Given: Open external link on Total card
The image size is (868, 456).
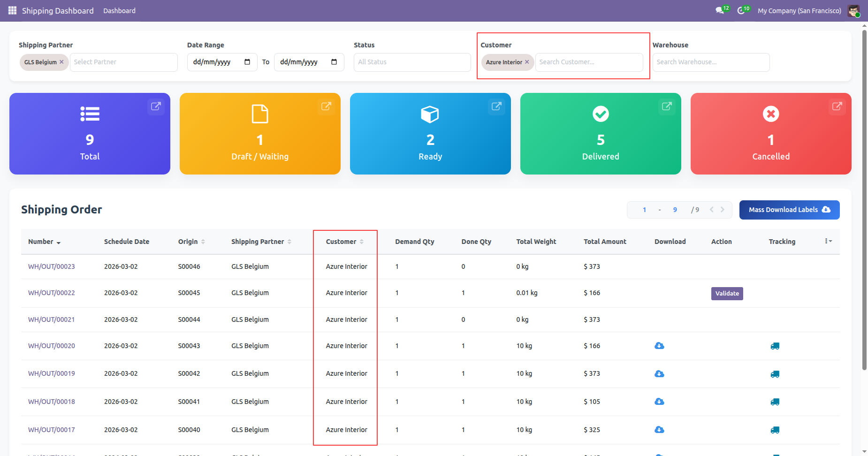Looking at the screenshot, I should pos(156,106).
